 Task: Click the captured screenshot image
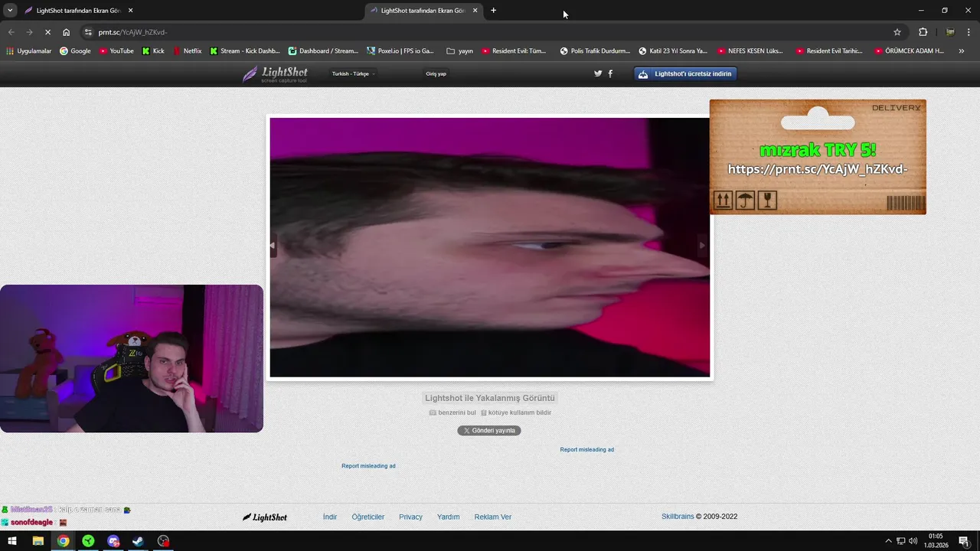tap(490, 247)
